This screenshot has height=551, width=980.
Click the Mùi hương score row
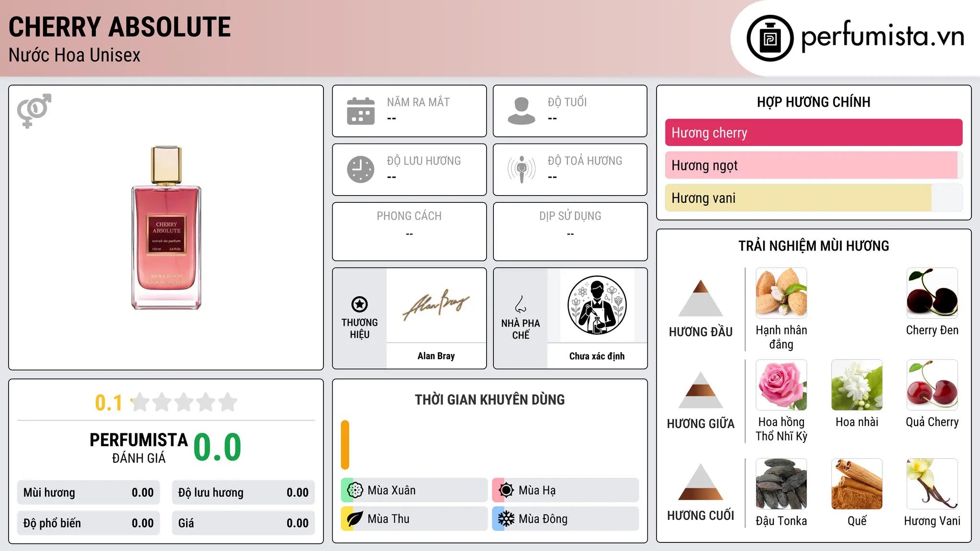[x=89, y=493]
